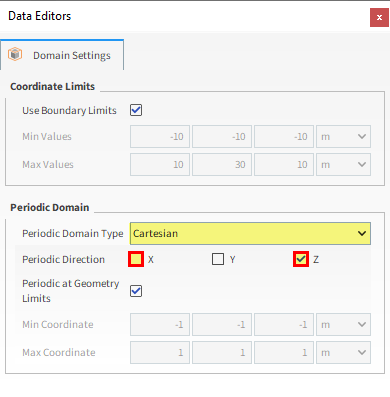Screen dimensions: 390x397
Task: Select the Max Values Y field showing 30
Action: point(222,164)
